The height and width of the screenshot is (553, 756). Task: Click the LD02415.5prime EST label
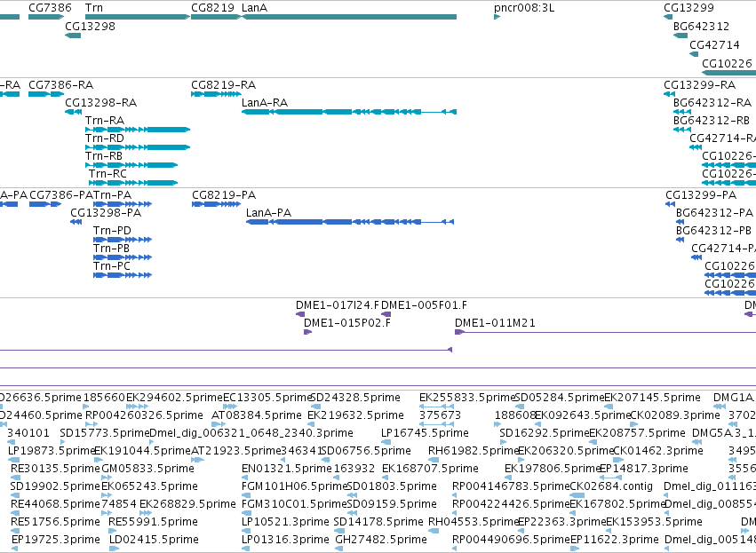(155, 540)
